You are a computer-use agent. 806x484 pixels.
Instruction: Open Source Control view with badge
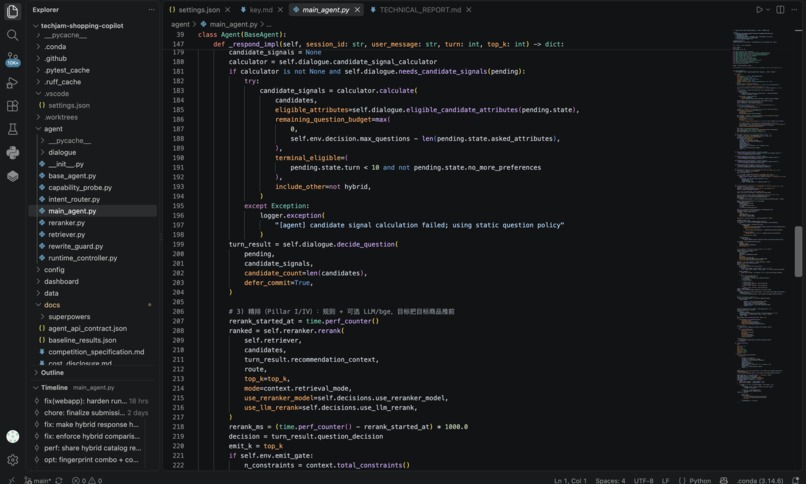point(12,59)
